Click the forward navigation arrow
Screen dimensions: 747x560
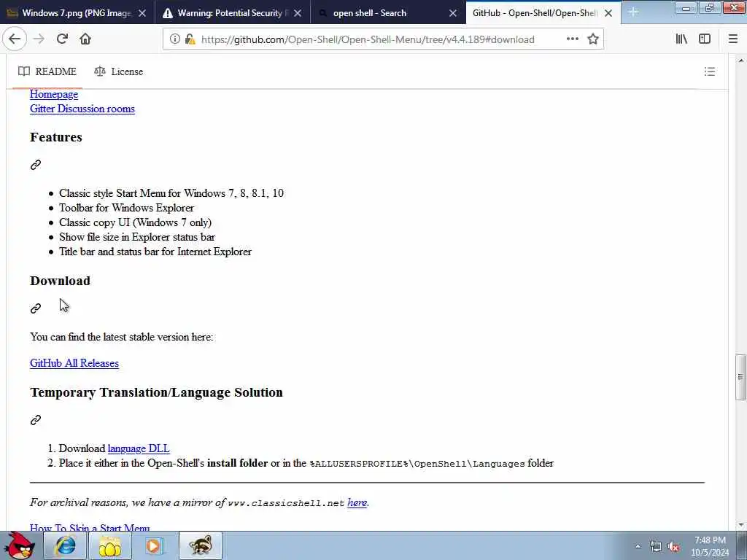click(39, 39)
